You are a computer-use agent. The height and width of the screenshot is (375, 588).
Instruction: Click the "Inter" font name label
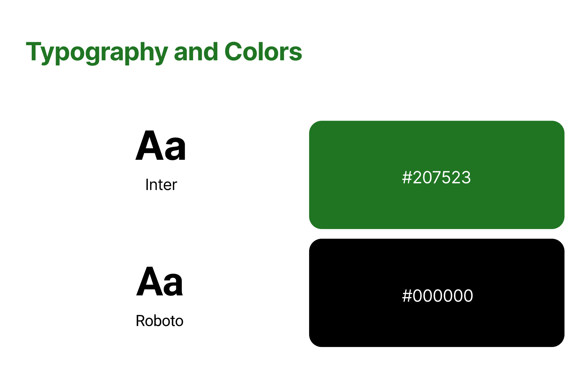(x=161, y=185)
